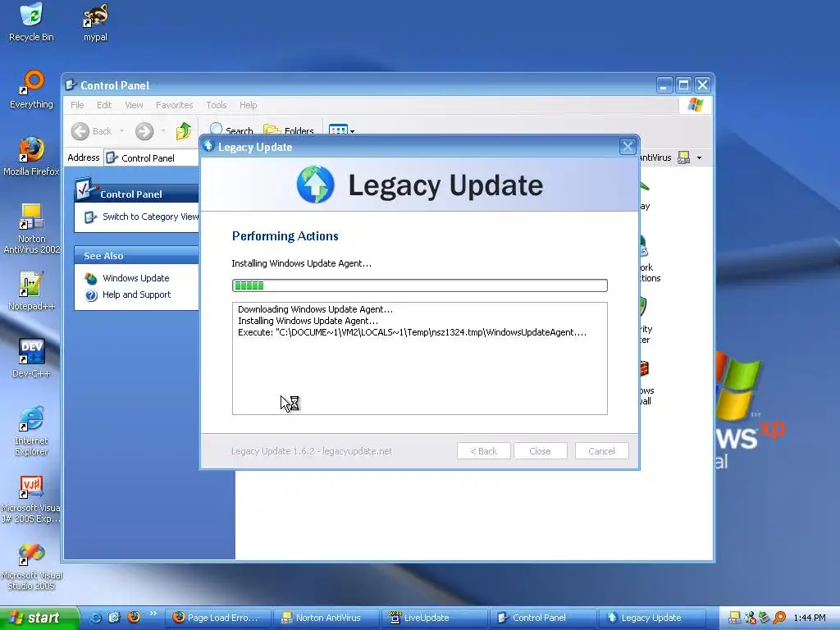
Task: Click the 'Performing Actions' heading text
Action: pyautogui.click(x=285, y=236)
